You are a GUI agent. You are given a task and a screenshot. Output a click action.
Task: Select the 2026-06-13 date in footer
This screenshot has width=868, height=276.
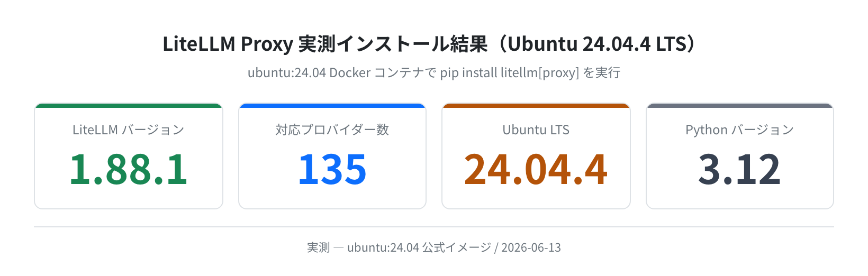pos(531,247)
